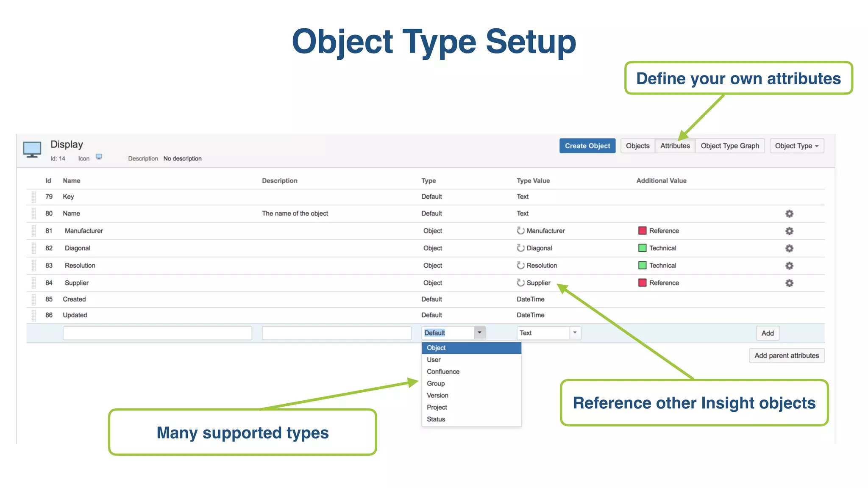Grab the drag handle of Key row
Viewport: 868px width, 488px height.
[x=33, y=197]
